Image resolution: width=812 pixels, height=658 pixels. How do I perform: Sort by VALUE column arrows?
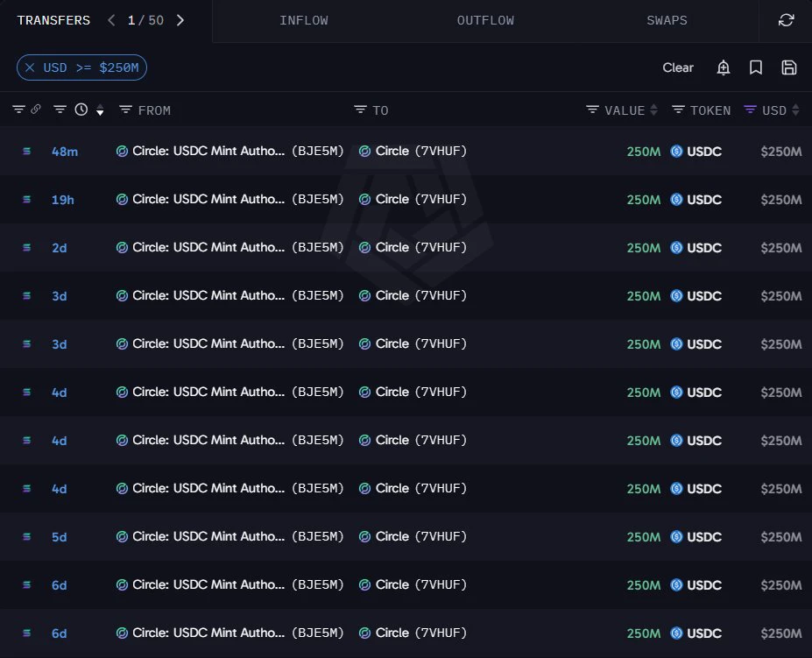[653, 110]
